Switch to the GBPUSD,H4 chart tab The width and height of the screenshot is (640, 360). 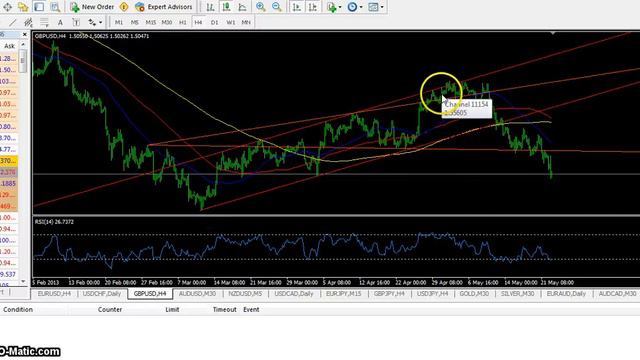(150, 293)
